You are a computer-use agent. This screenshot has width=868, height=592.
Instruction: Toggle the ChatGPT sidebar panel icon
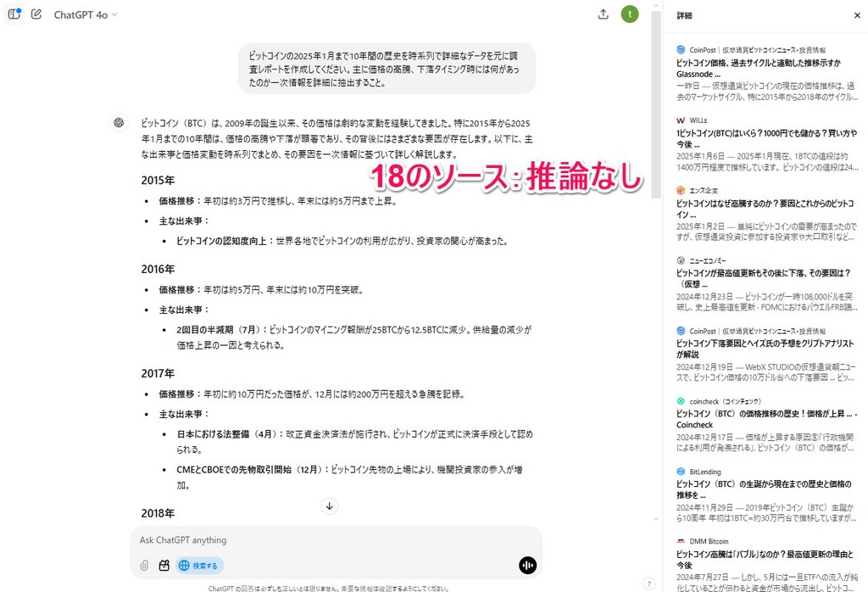[x=14, y=14]
